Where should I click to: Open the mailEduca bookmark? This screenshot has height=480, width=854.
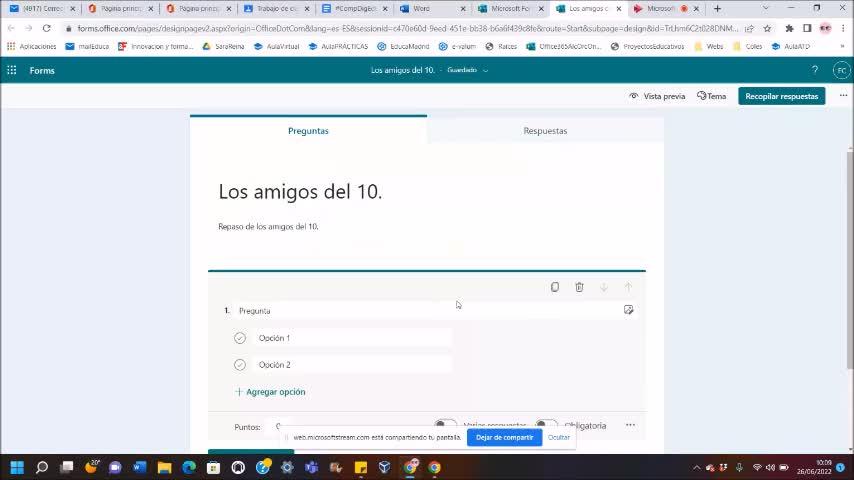[87, 46]
